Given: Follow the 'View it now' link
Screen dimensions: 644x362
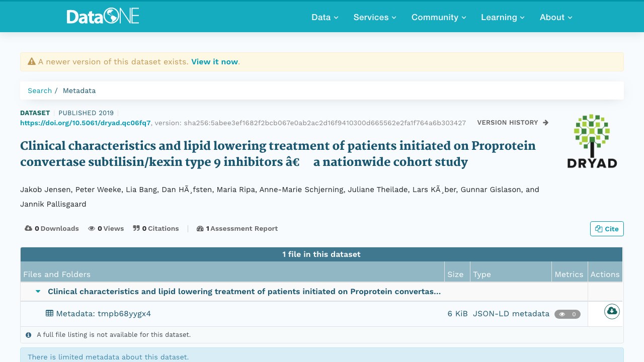Looking at the screenshot, I should [214, 61].
